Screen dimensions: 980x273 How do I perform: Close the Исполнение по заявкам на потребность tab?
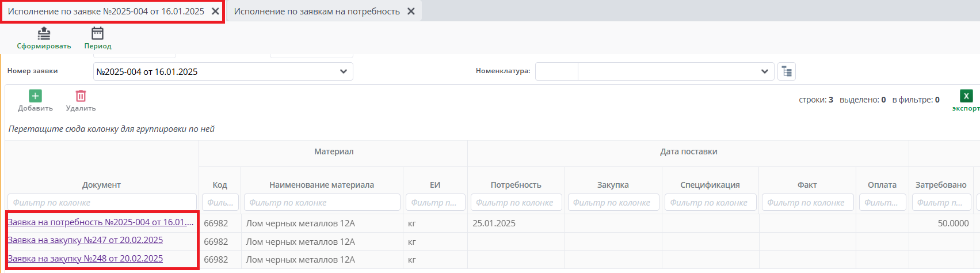411,12
